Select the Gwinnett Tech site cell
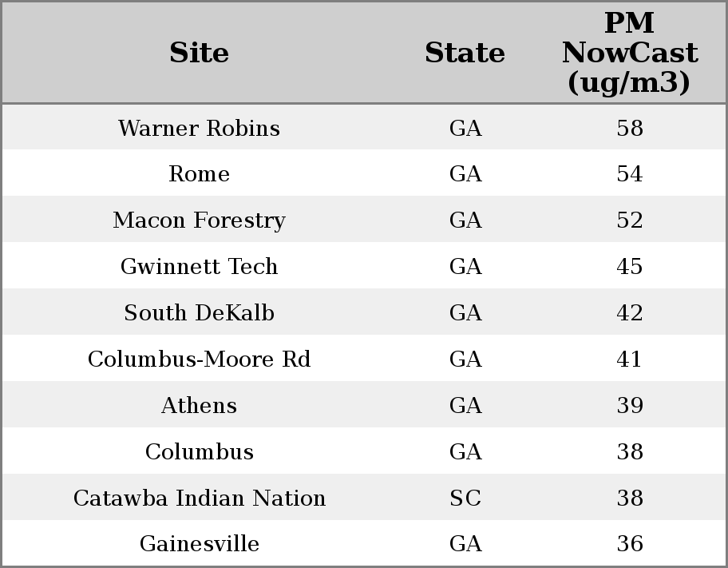728x568 pixels. (199, 267)
